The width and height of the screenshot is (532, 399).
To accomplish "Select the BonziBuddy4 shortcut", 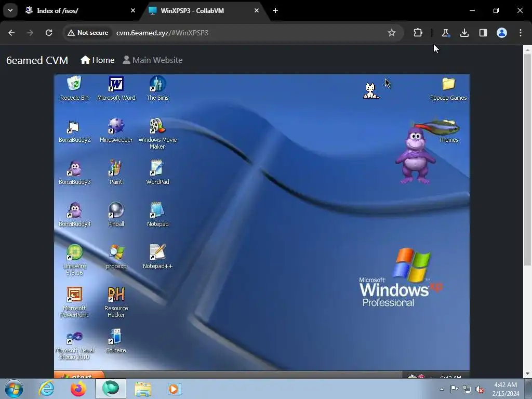I will (x=74, y=215).
